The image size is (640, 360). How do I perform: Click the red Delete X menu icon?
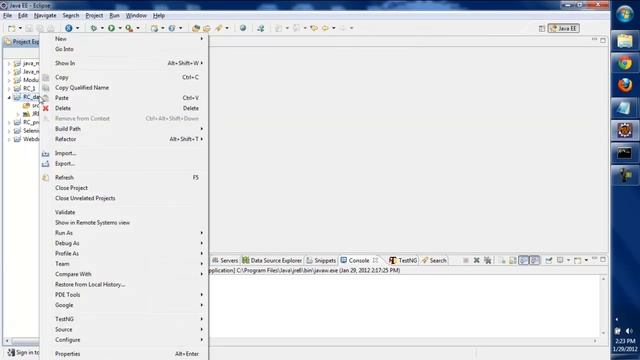(46, 108)
